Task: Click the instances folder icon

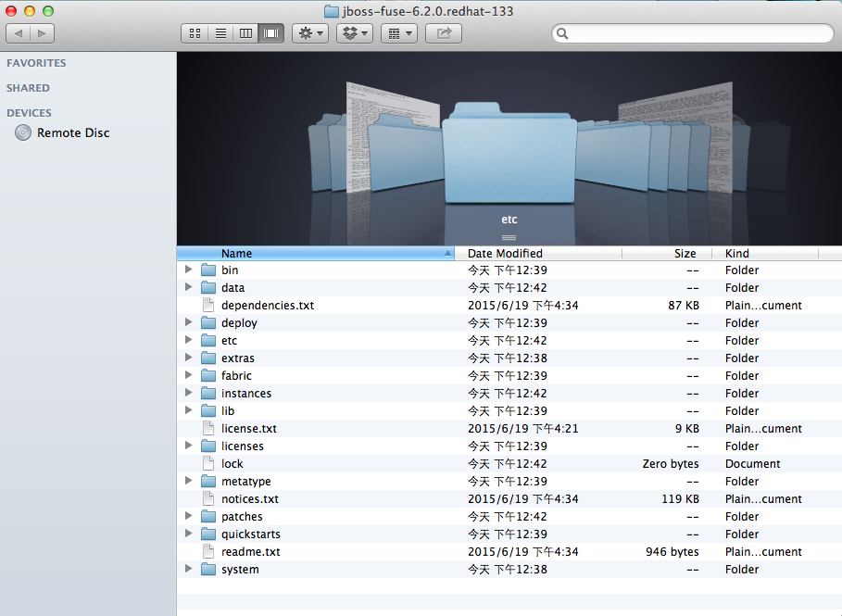Action: [208, 393]
